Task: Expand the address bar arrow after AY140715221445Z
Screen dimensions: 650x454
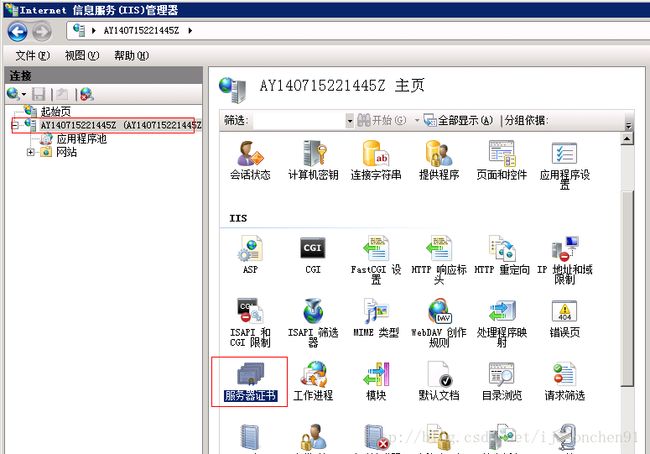Action: point(190,31)
